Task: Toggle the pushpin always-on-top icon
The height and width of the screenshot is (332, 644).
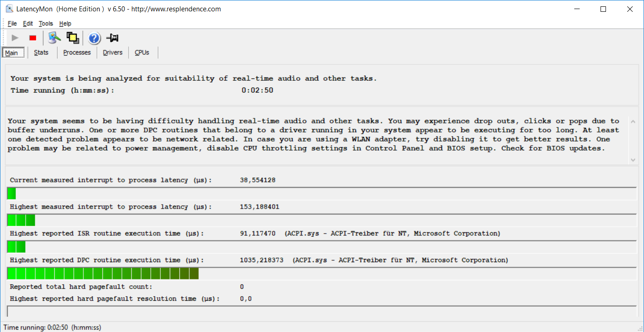Action: point(112,38)
